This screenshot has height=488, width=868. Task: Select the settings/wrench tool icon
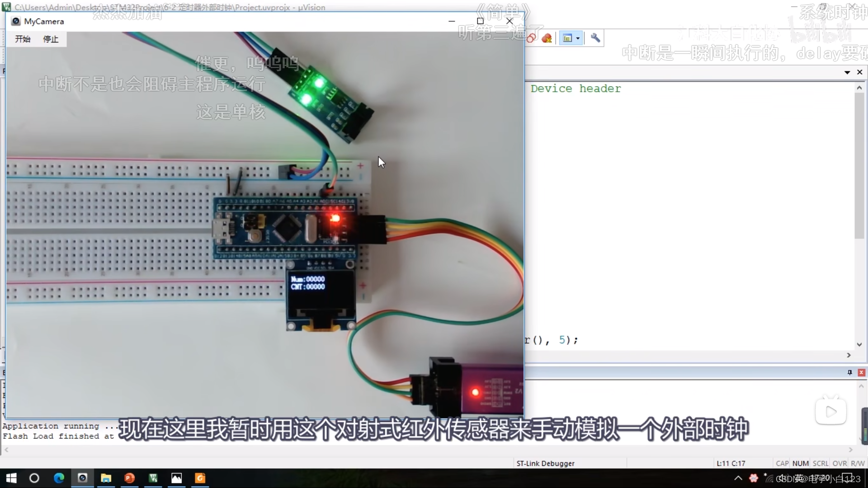[x=594, y=38]
